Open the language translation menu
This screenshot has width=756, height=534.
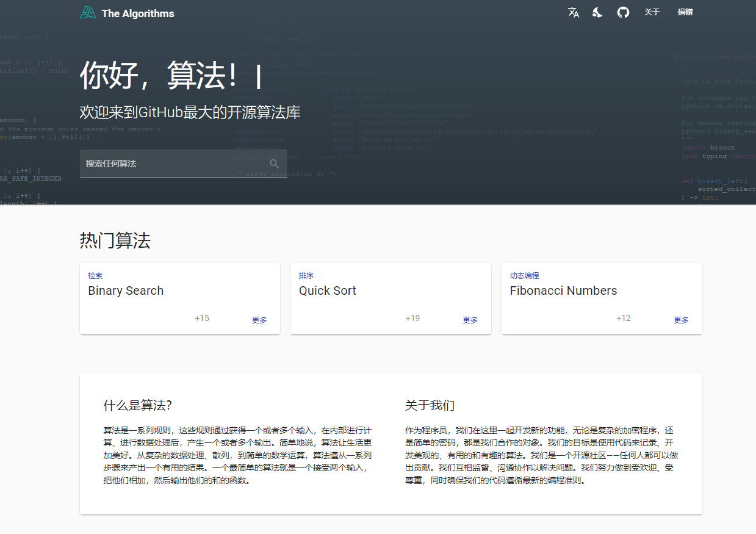point(573,12)
